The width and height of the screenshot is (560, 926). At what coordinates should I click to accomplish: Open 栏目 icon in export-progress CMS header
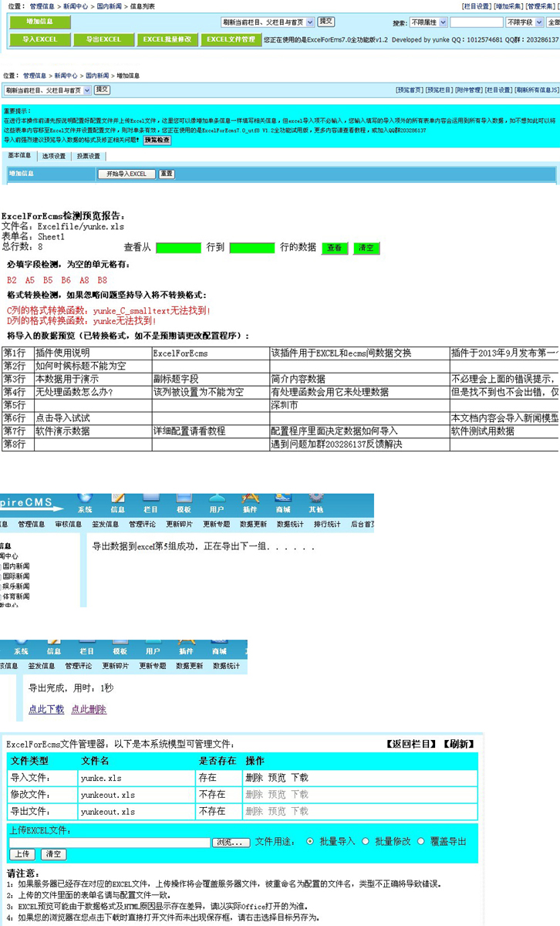point(150,503)
